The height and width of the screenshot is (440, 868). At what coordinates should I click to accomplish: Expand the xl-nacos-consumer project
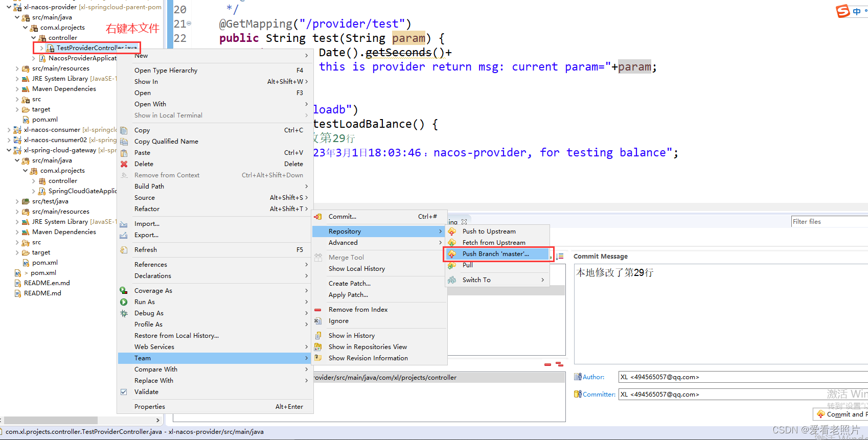click(x=9, y=130)
